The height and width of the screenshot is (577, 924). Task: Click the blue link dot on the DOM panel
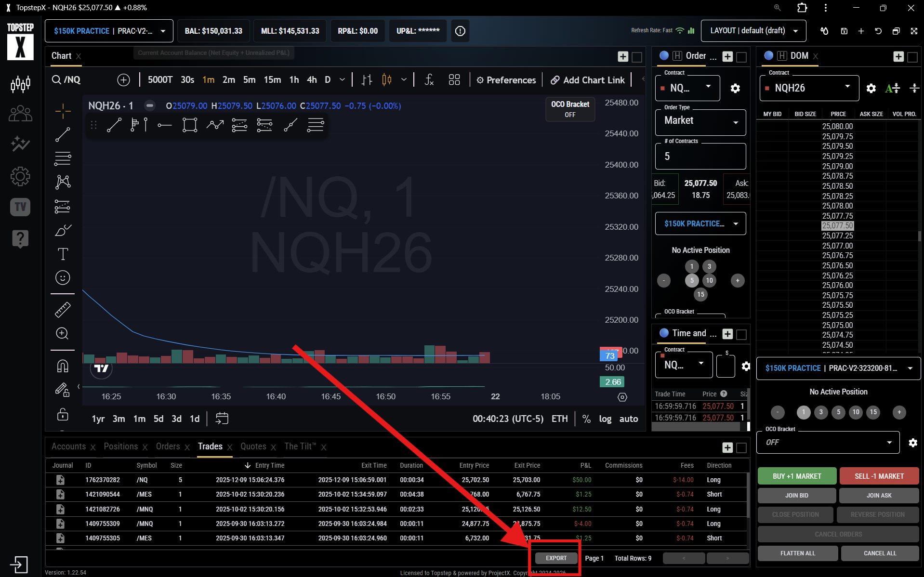pyautogui.click(x=768, y=56)
